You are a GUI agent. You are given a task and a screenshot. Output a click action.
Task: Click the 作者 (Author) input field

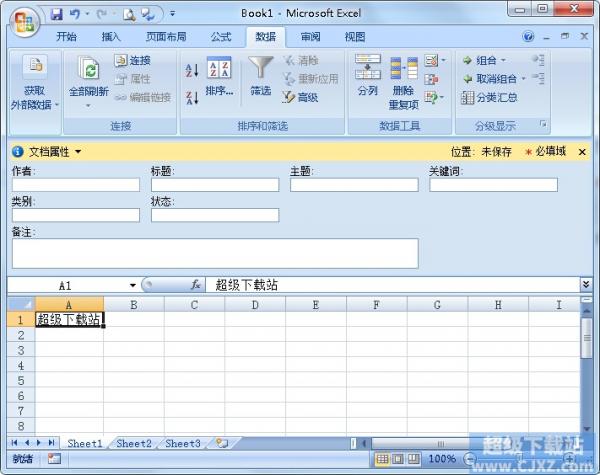76,185
